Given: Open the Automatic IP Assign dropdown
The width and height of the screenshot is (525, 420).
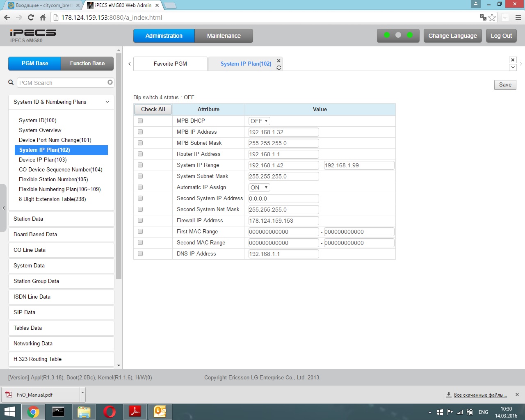Looking at the screenshot, I should tap(259, 187).
